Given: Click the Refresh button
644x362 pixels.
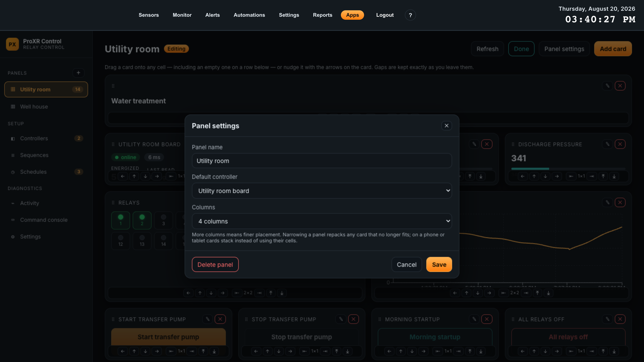Looking at the screenshot, I should 487,49.
